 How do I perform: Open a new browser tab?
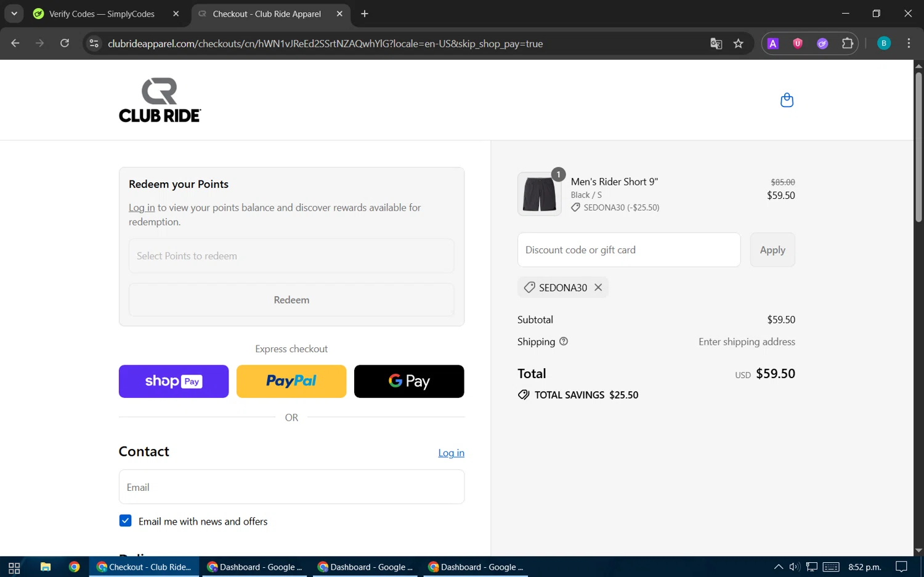[x=365, y=14]
